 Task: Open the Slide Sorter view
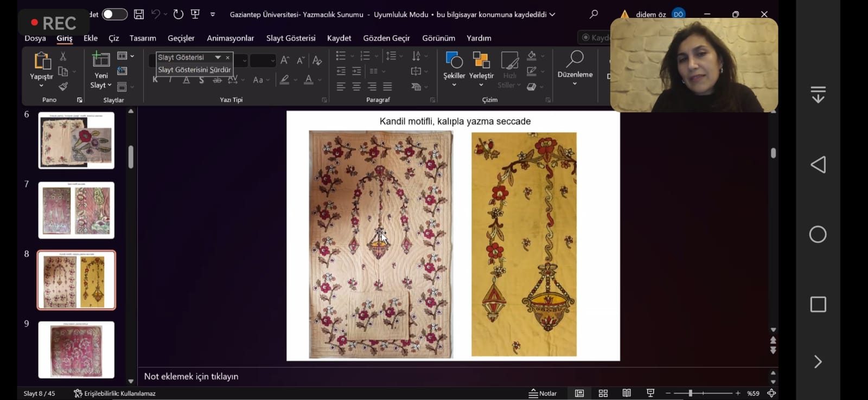point(603,393)
